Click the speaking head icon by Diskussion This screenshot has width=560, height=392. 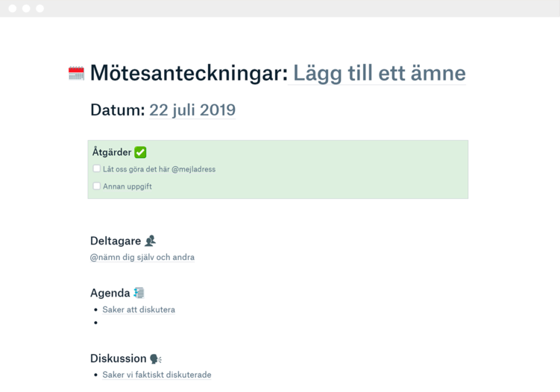tap(155, 358)
